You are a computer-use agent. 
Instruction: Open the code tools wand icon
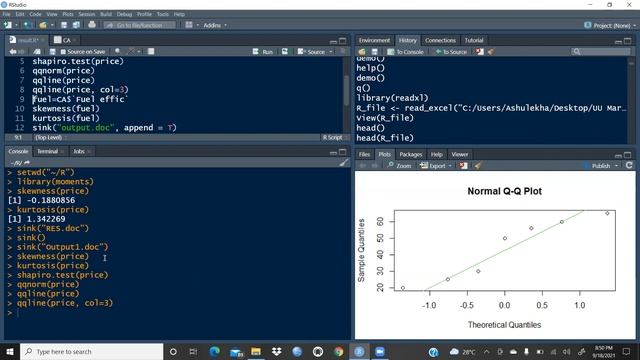tap(131, 51)
